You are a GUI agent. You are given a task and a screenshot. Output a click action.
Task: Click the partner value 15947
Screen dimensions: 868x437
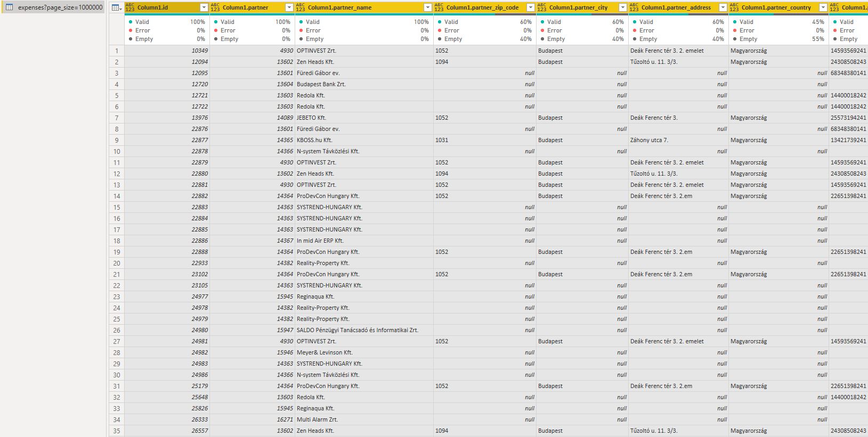(252, 330)
